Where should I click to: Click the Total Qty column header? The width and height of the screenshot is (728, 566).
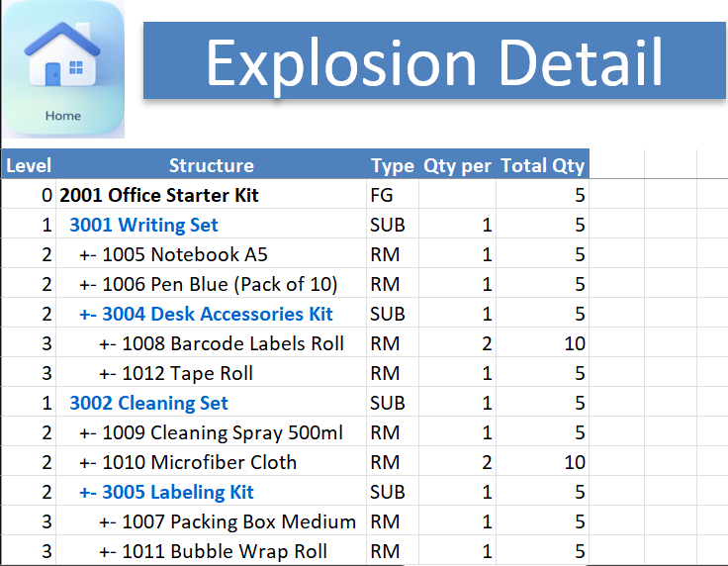542,165
